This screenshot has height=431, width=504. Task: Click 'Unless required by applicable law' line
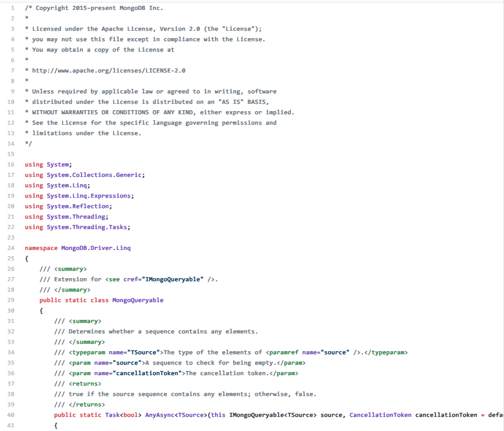pyautogui.click(x=151, y=91)
